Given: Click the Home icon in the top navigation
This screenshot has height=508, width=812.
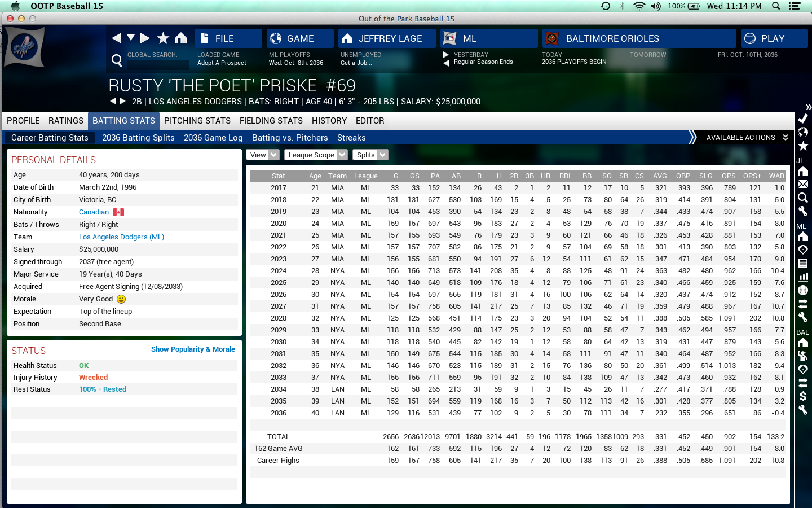Looking at the screenshot, I should coord(180,38).
